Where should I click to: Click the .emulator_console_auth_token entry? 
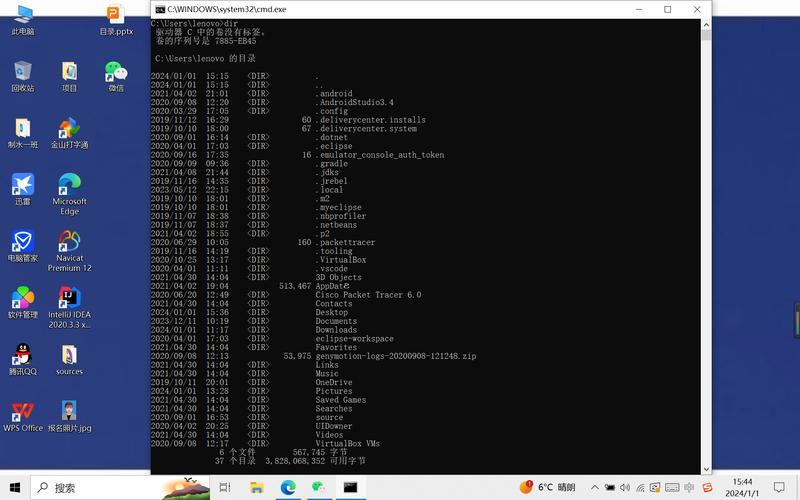380,155
